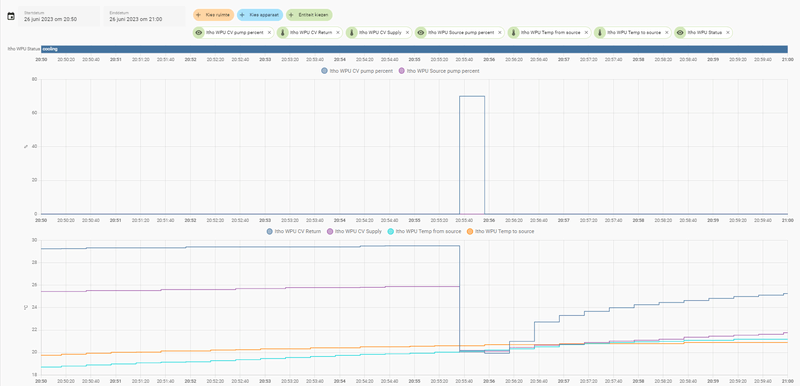The width and height of the screenshot is (800, 386).
Task: Toggle Temp to source legend swatch
Action: [x=470, y=231]
